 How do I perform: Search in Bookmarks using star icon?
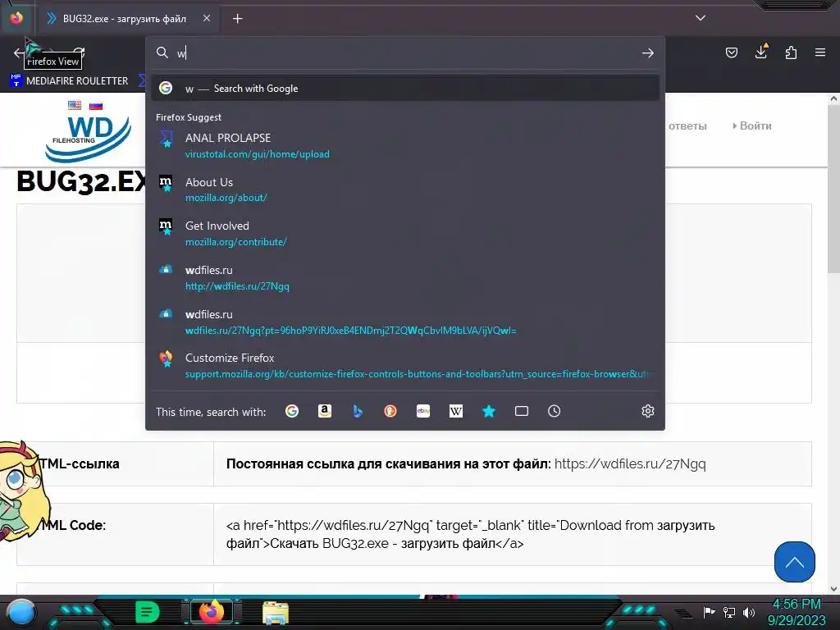tap(489, 411)
